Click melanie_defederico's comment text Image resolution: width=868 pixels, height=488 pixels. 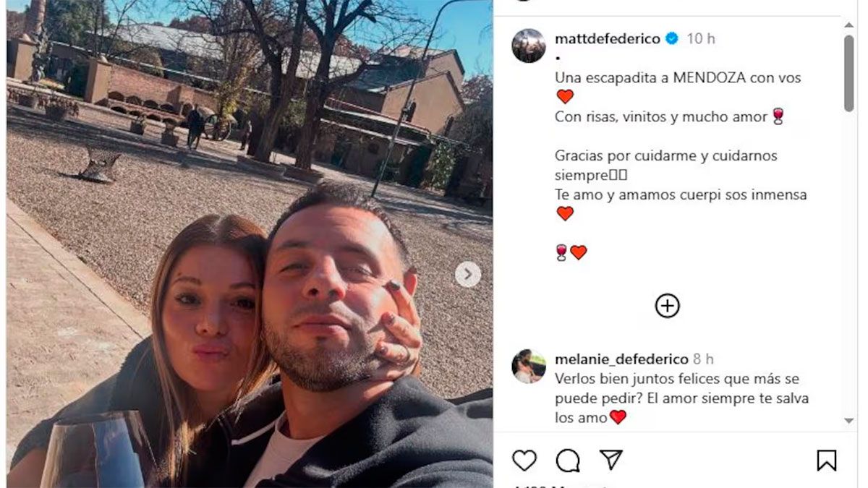click(681, 398)
